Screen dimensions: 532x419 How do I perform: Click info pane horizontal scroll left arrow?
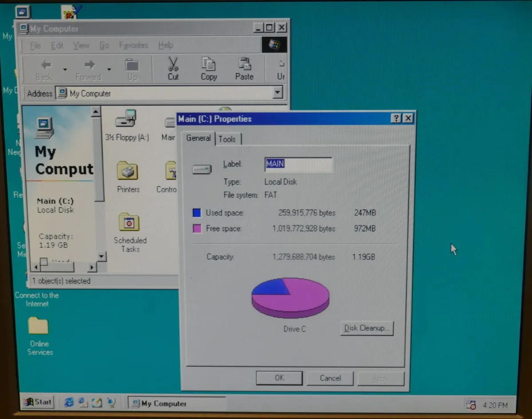click(36, 267)
